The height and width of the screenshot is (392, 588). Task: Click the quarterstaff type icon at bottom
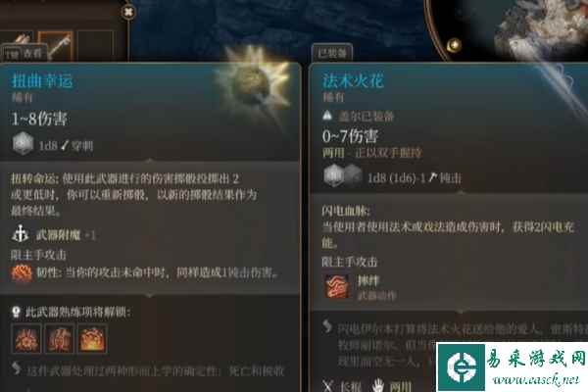pyautogui.click(x=328, y=386)
